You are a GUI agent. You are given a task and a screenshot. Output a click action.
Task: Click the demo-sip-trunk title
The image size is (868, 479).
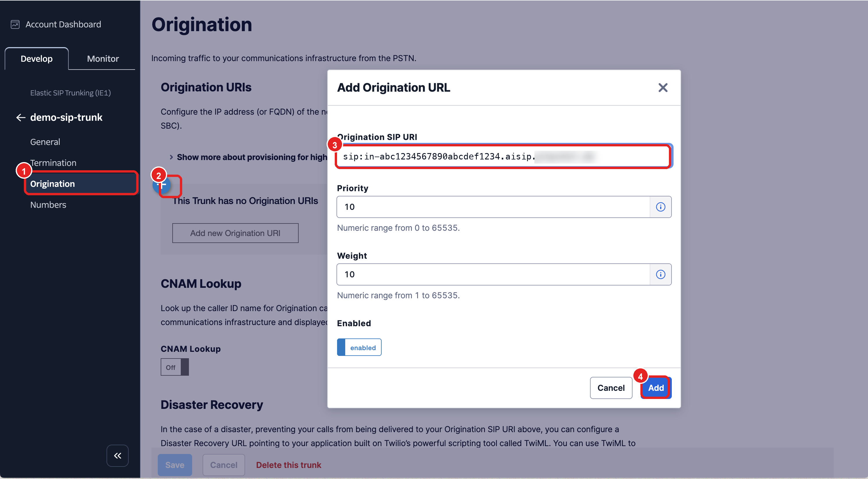click(66, 117)
